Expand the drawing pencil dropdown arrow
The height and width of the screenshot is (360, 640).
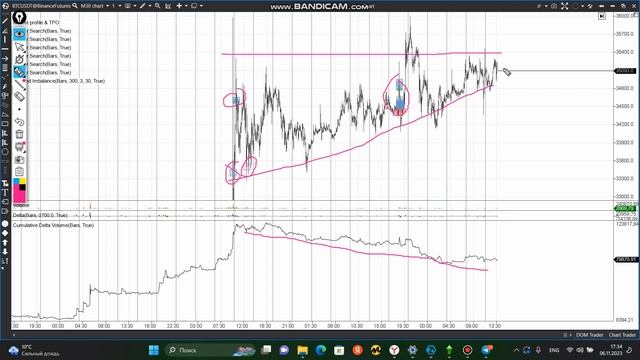coord(149,6)
